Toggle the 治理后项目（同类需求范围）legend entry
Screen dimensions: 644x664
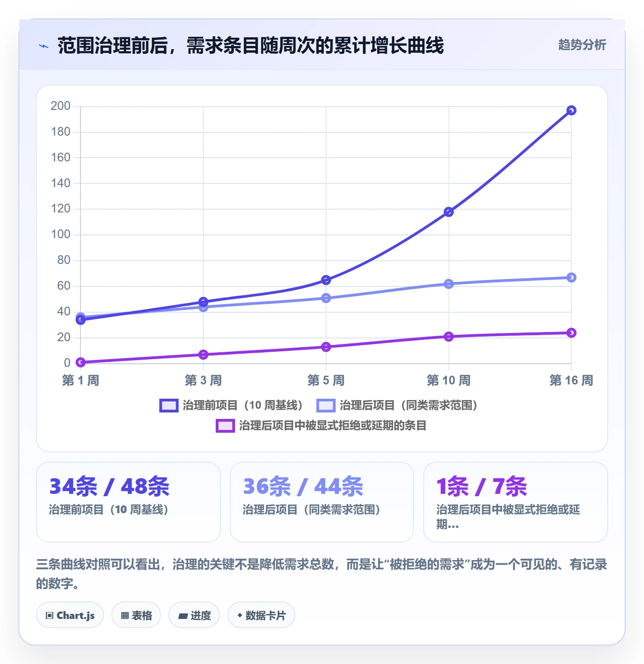tap(397, 405)
